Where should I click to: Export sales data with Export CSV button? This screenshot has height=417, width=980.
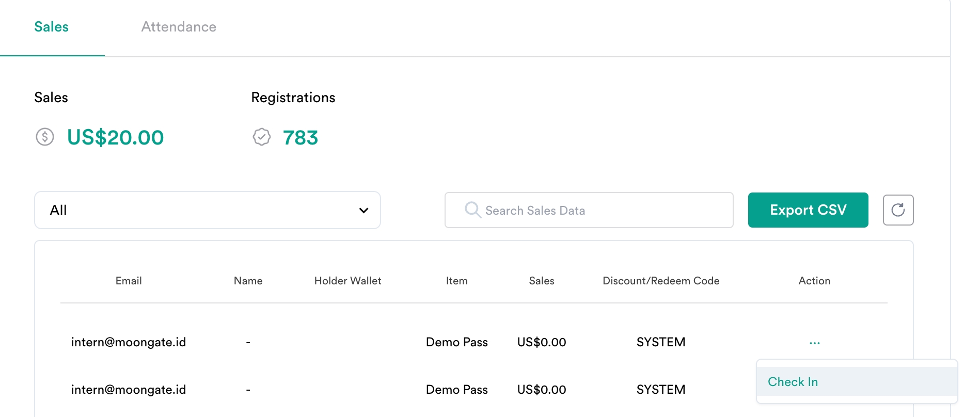(x=808, y=210)
